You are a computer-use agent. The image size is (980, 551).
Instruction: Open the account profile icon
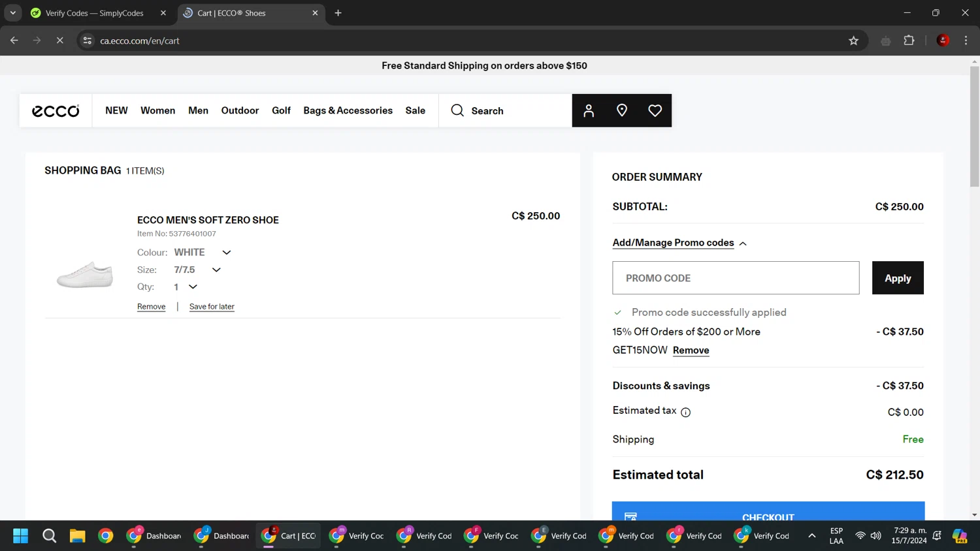[589, 110]
